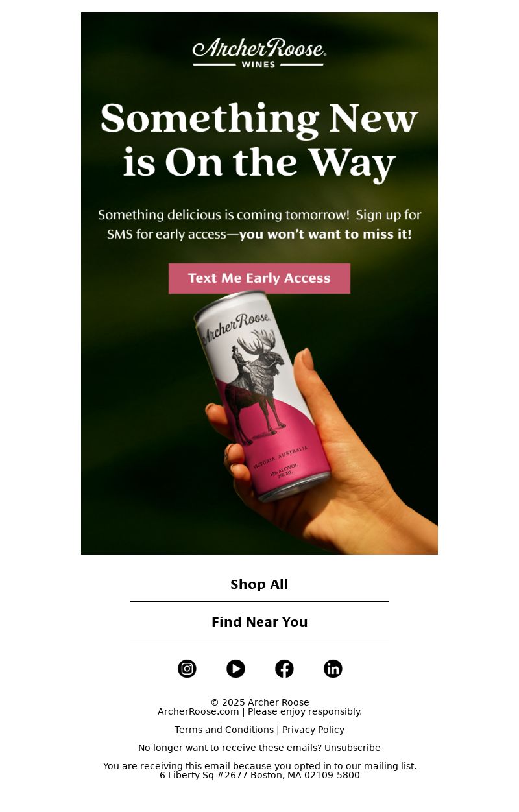
Task: Click the SMS early access description text
Action: pos(259,224)
